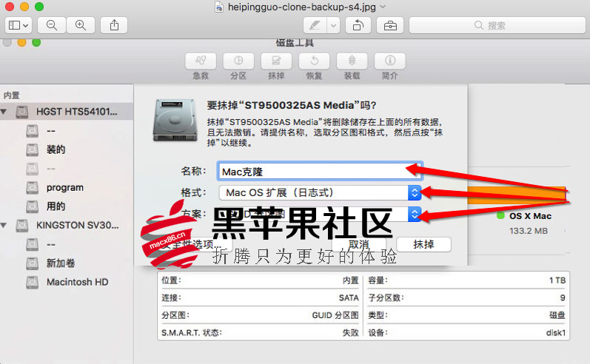Open the scheme (方案) dropdown
The width and height of the screenshot is (590, 364).
[321, 215]
